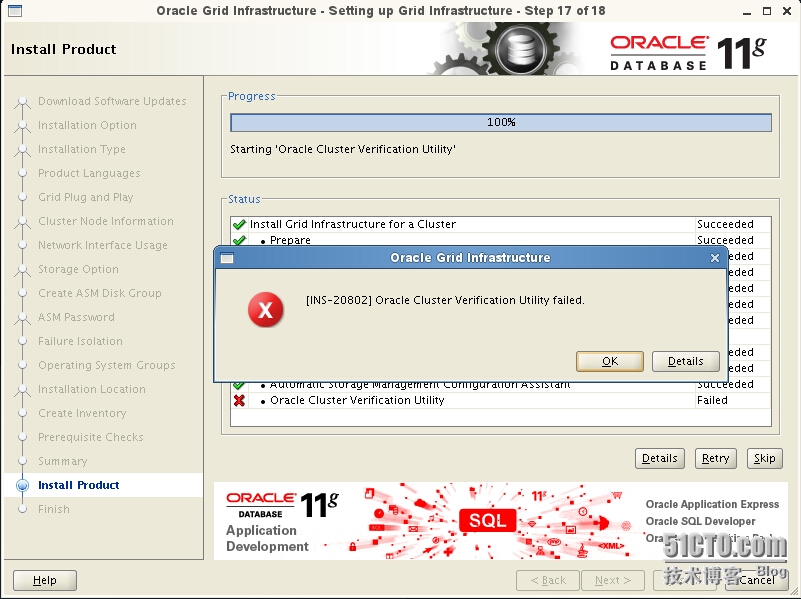Open Details in the INS-20802 dialog
Viewport: 801px width, 599px height.
pyautogui.click(x=686, y=361)
